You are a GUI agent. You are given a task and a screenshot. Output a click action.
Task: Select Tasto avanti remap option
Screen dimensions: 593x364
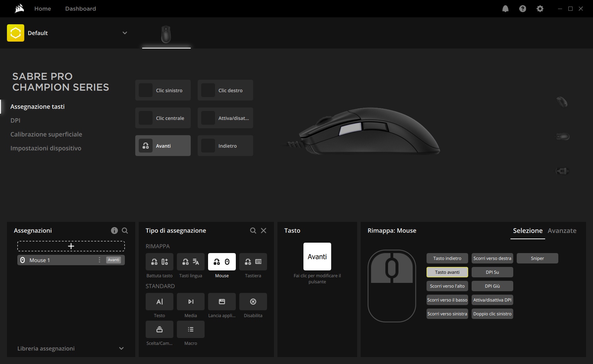tap(447, 272)
